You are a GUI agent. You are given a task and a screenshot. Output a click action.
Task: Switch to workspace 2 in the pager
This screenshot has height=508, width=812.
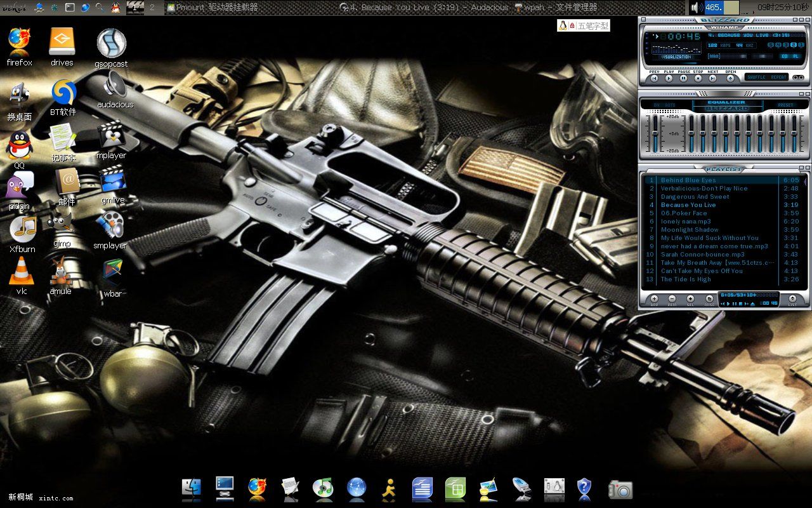pos(152,8)
